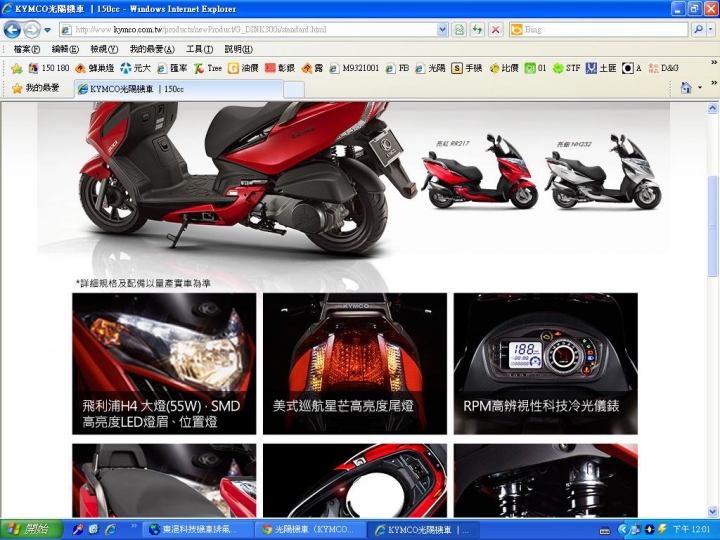Open the 飛利浦H4 大燈 headlight feature tile
This screenshot has width=720, height=540.
(164, 364)
